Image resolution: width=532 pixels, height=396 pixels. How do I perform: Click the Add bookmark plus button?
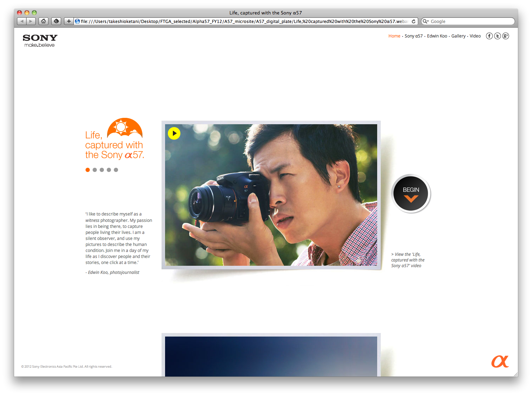point(69,21)
